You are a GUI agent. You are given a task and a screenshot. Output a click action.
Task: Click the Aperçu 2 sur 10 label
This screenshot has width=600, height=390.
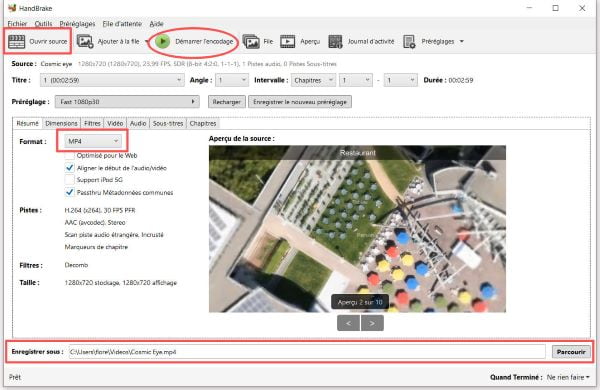point(360,302)
